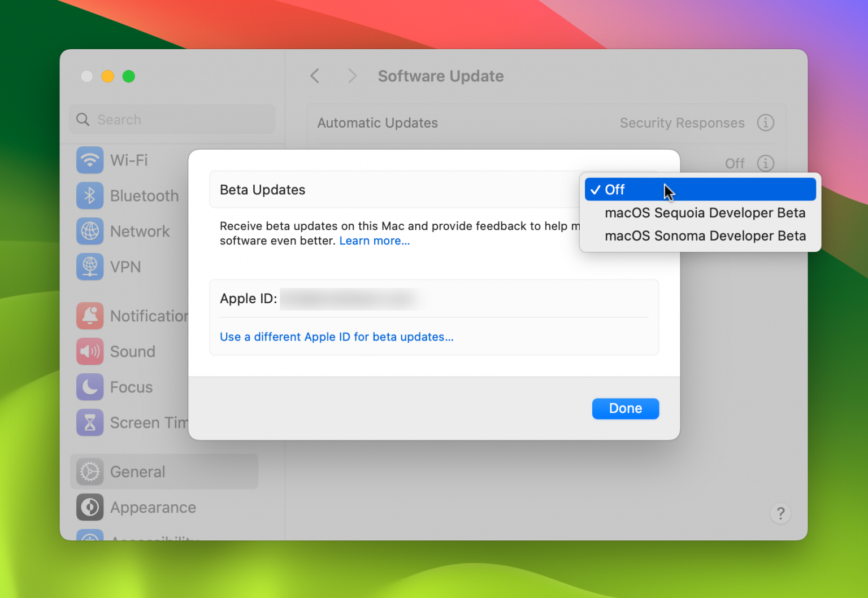Select General in the sidebar

coord(137,472)
